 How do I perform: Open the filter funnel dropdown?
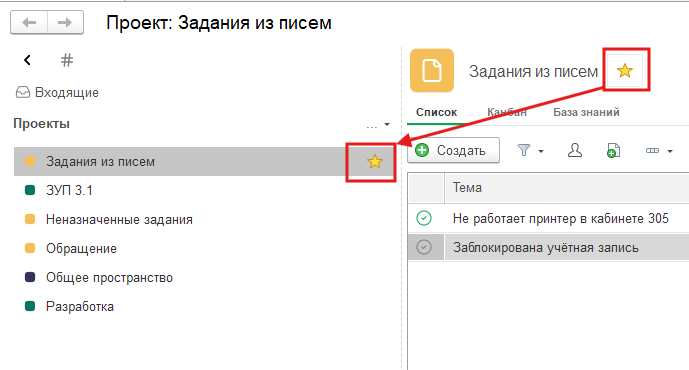[530, 151]
